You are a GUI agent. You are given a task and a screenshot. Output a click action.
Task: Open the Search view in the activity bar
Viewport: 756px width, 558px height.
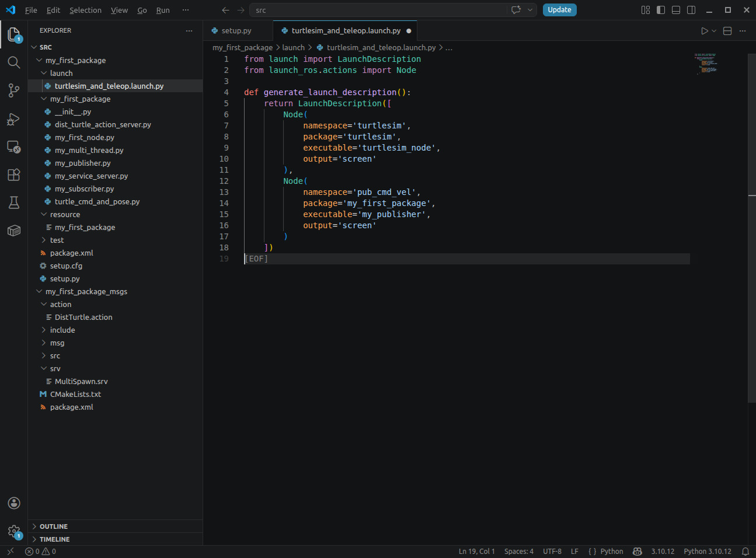(14, 62)
